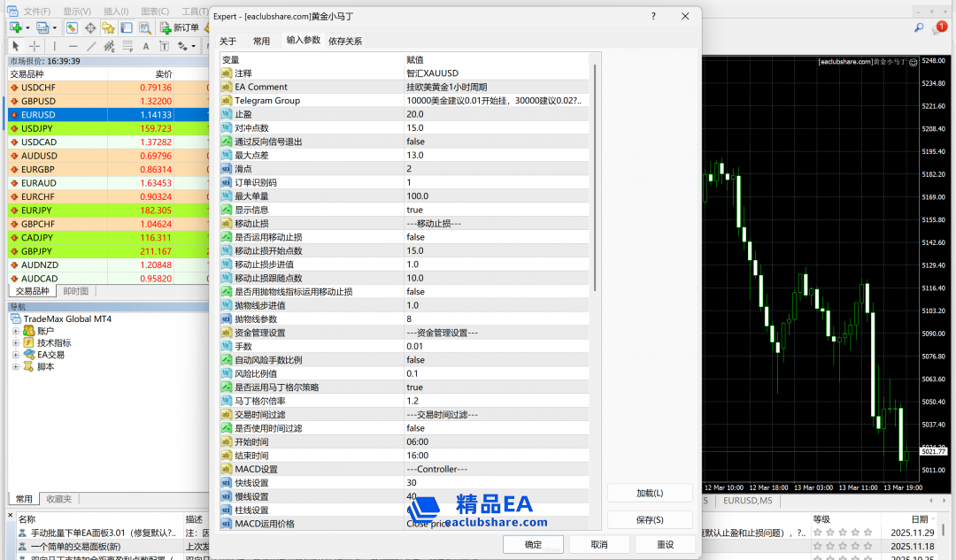Select the text label A tool
Viewport: 956px width, 560px height.
(147, 46)
